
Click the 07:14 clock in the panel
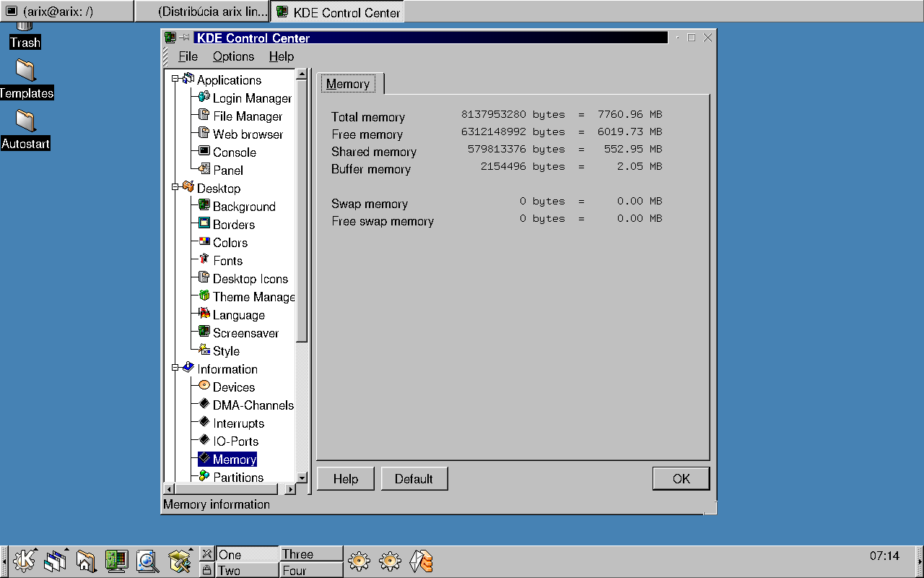pos(884,556)
